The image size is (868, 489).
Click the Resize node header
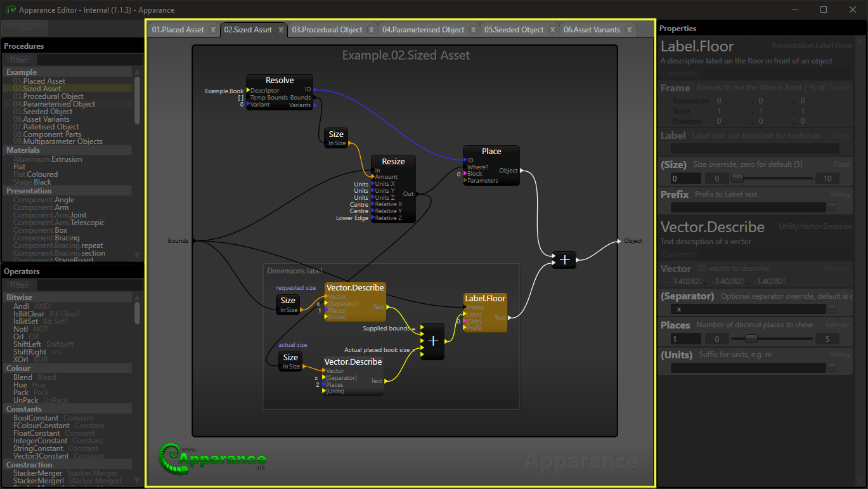pos(393,162)
